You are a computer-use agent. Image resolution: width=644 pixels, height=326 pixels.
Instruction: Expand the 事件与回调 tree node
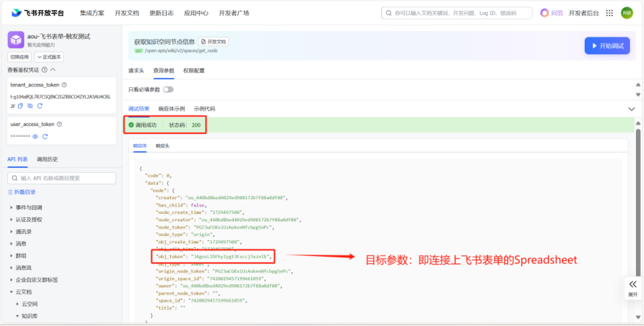click(11, 207)
